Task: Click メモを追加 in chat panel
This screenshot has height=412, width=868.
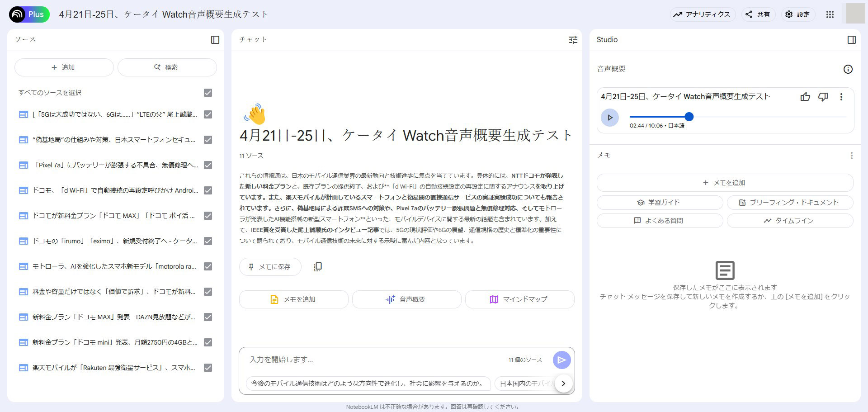Action: click(x=294, y=299)
